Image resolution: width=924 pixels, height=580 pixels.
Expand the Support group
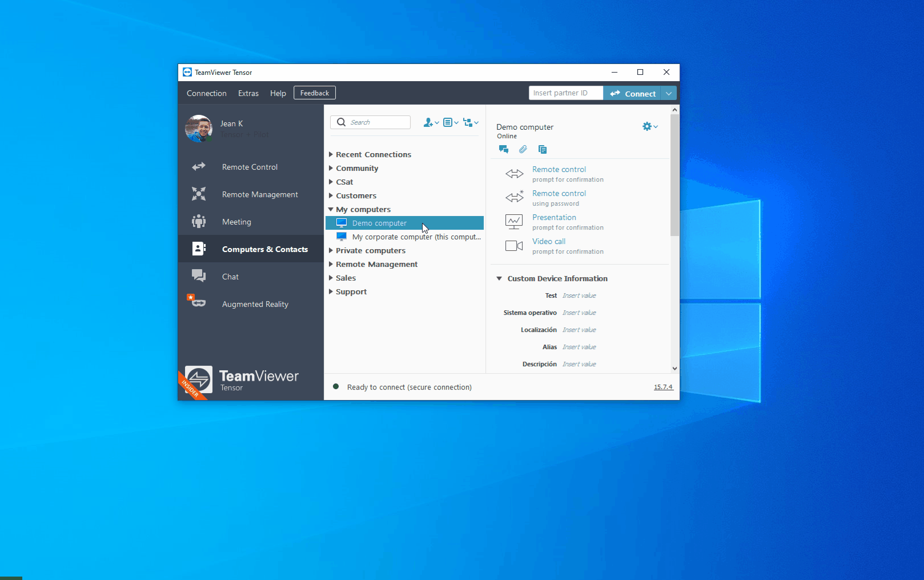tap(331, 291)
